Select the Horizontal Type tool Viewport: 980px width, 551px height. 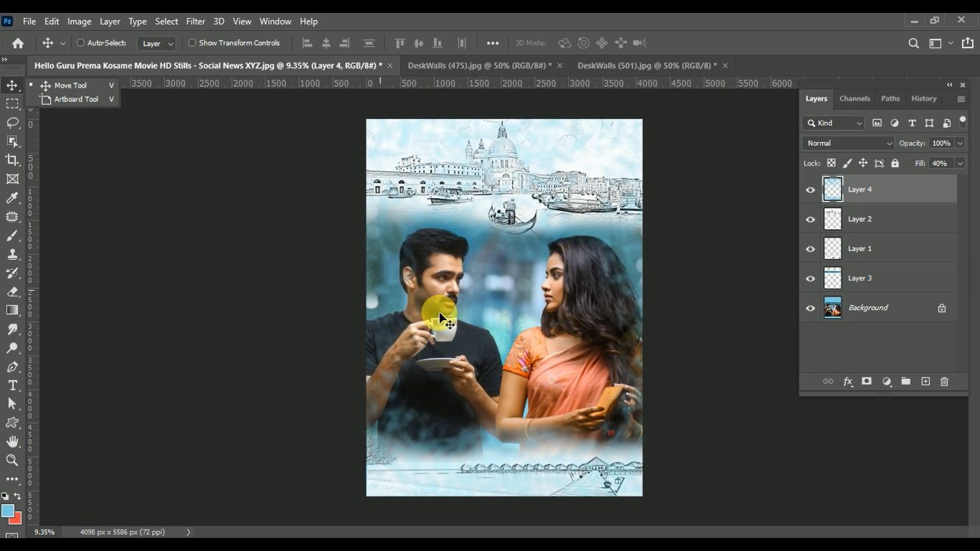(x=12, y=385)
